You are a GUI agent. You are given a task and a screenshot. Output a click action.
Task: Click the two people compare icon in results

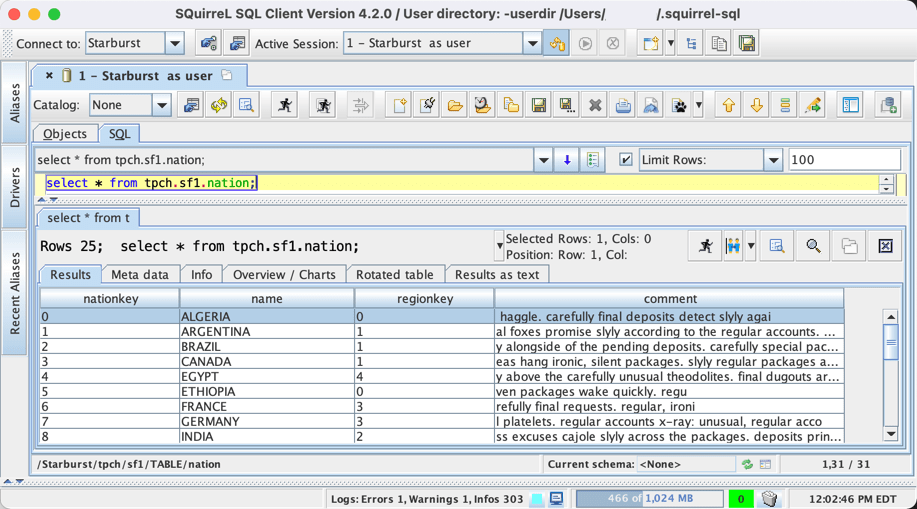pyautogui.click(x=733, y=246)
